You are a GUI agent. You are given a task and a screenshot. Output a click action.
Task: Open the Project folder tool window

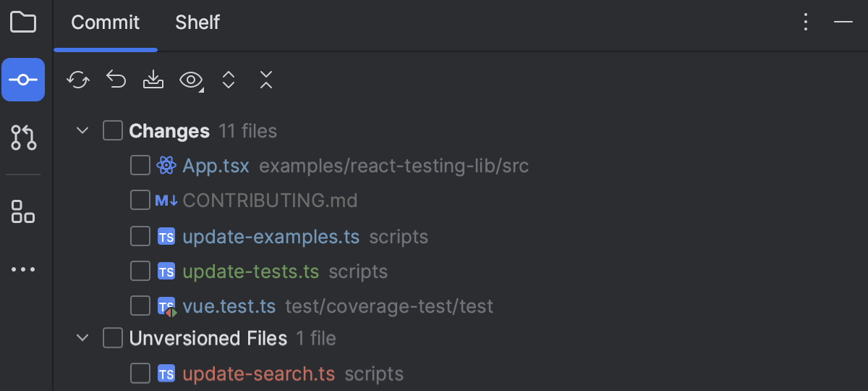[23, 22]
